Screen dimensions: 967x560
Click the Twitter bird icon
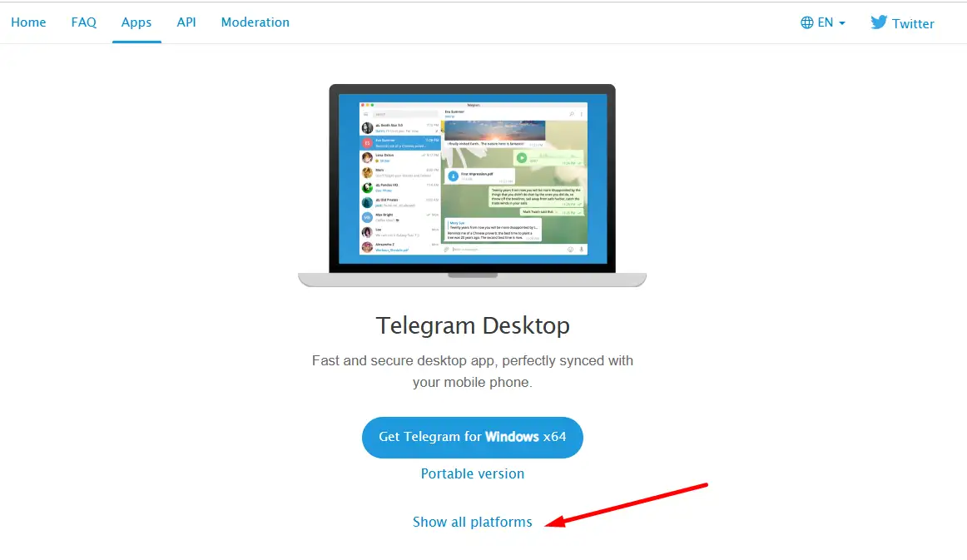tap(879, 22)
